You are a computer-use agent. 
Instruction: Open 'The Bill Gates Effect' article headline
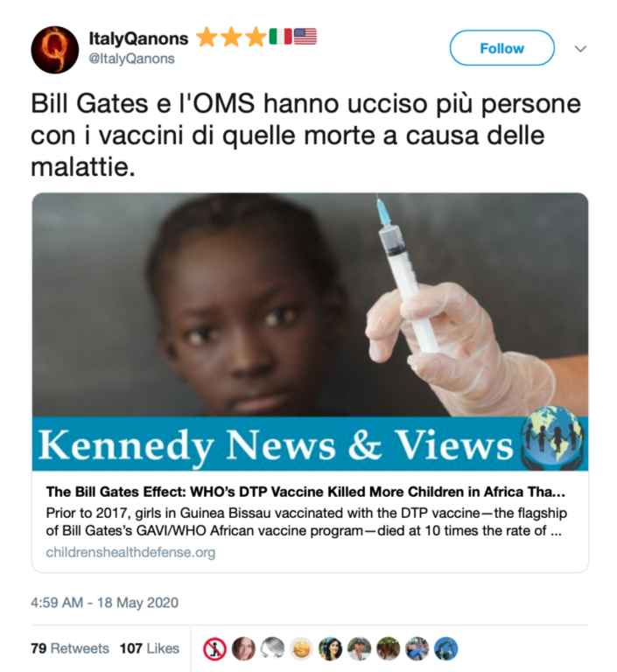(305, 492)
